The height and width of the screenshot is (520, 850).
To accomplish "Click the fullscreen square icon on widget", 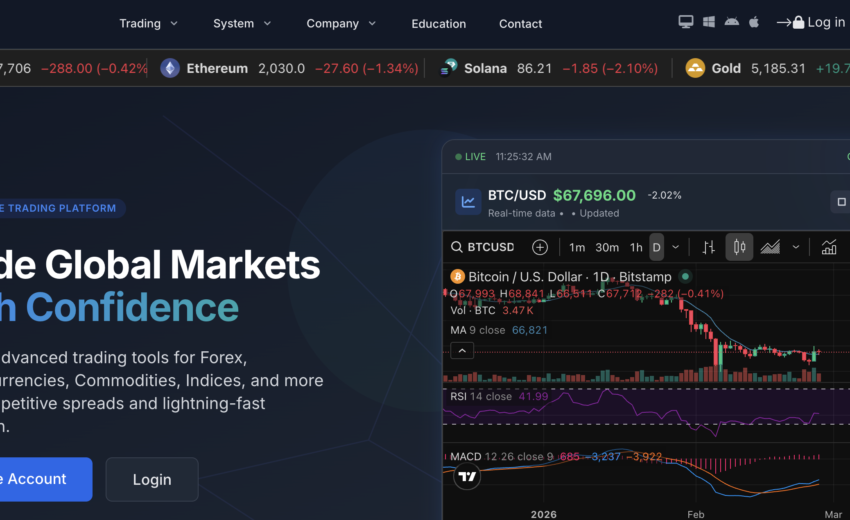I will pos(841,202).
